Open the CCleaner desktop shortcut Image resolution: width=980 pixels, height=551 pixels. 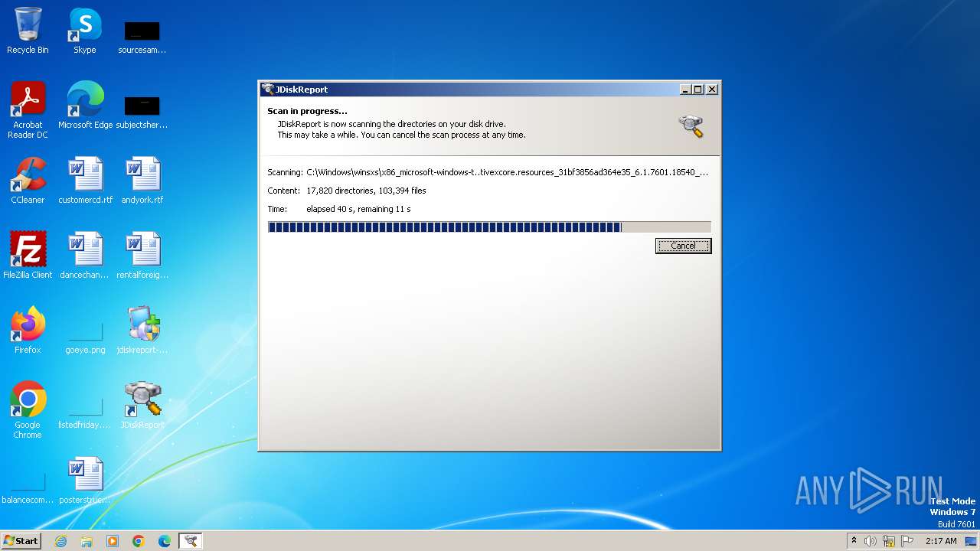pyautogui.click(x=28, y=181)
